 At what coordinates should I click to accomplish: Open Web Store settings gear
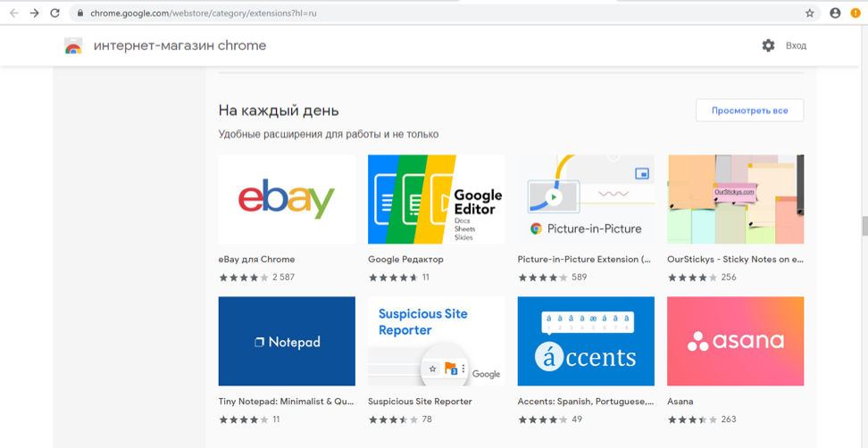768,46
